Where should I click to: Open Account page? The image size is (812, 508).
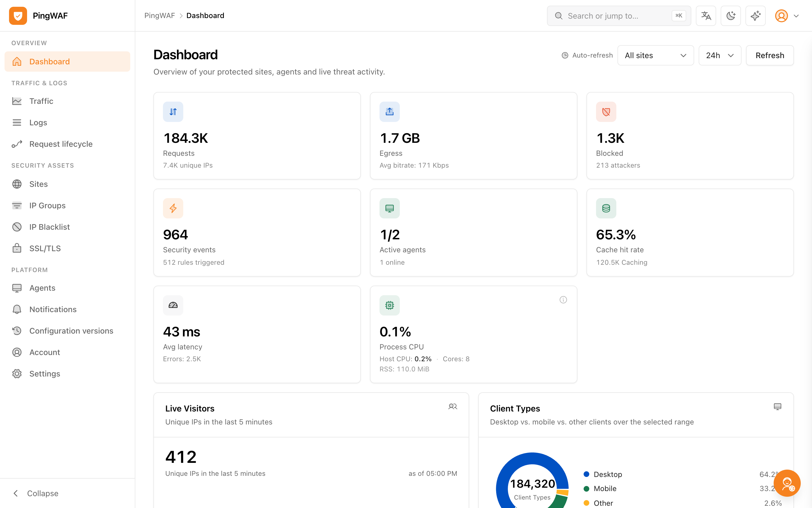point(67,352)
